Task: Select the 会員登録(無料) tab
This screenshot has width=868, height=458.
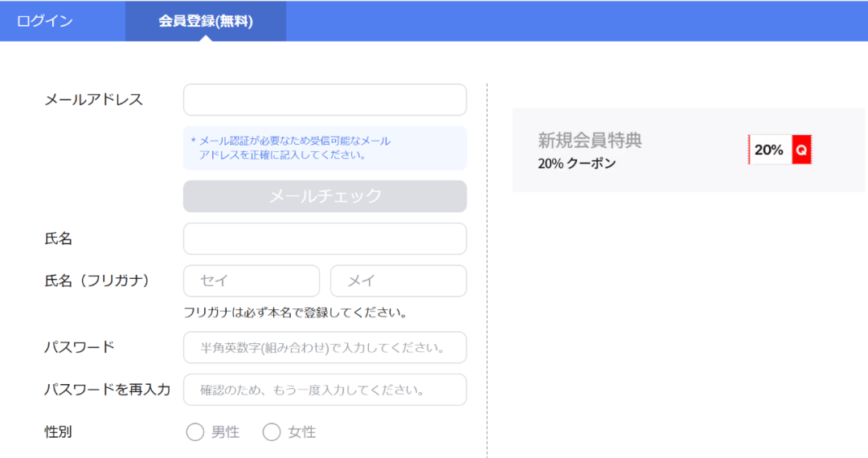Action: (x=206, y=21)
